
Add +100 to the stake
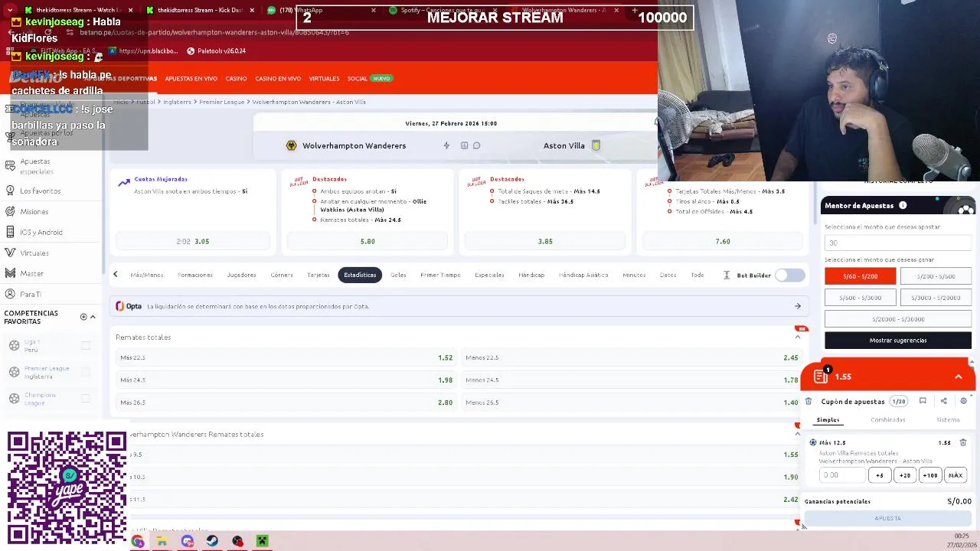pyautogui.click(x=930, y=475)
